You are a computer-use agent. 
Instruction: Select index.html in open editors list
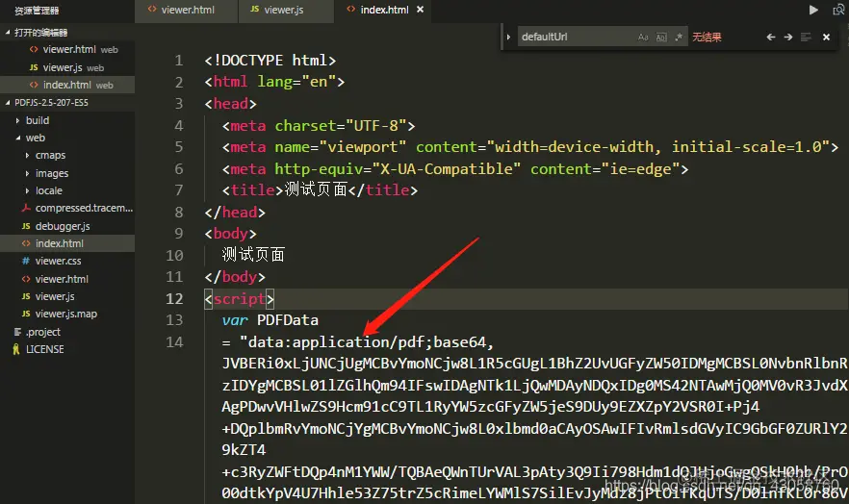67,85
